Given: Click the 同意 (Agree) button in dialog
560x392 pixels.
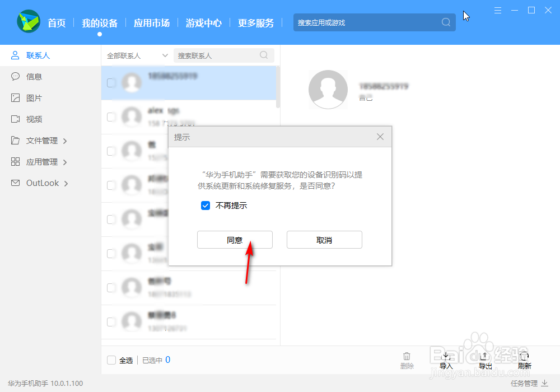Looking at the screenshot, I should tap(235, 239).
